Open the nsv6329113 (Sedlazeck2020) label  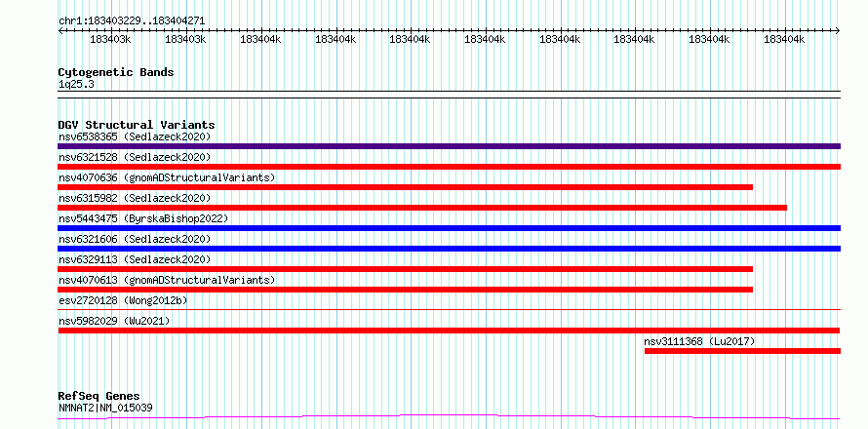135,259
